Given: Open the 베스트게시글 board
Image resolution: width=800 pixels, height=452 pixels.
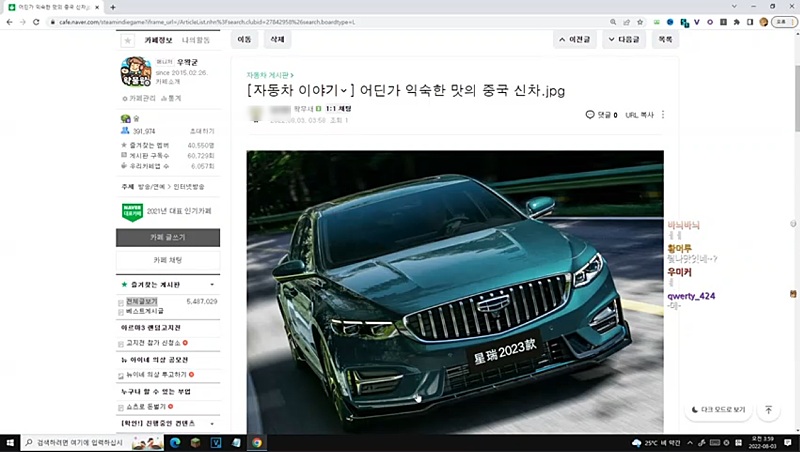Looking at the screenshot, I should pyautogui.click(x=145, y=311).
